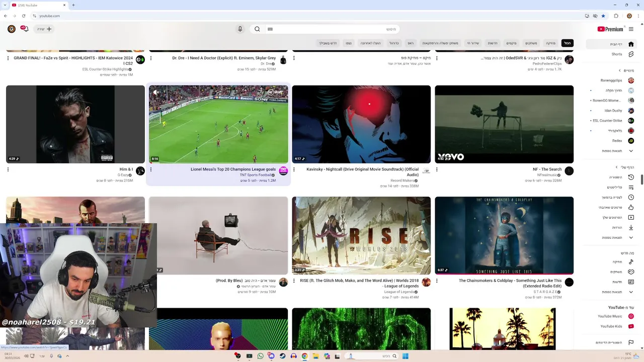Viewport: 644px width, 362px height.
Task: Open NF - The Search title link
Action: tap(547, 169)
